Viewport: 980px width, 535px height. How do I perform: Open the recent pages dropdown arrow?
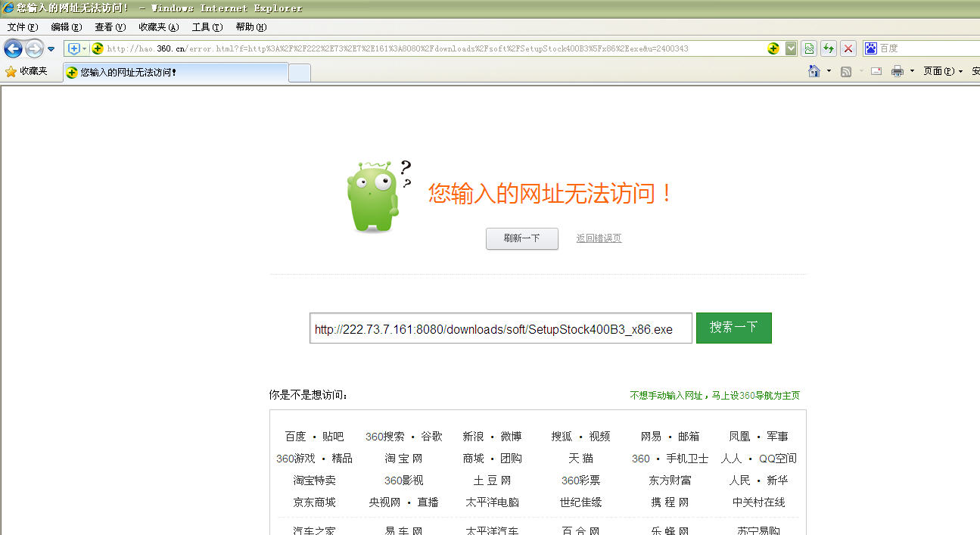pyautogui.click(x=51, y=49)
